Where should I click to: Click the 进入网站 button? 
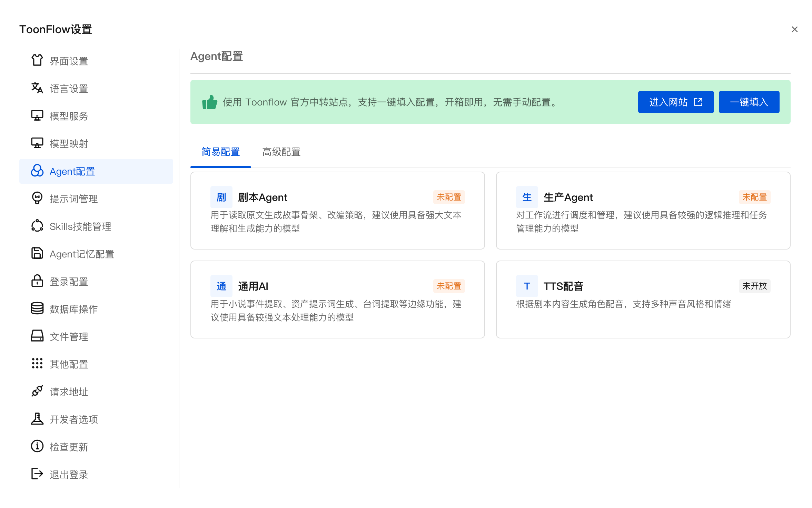(676, 102)
